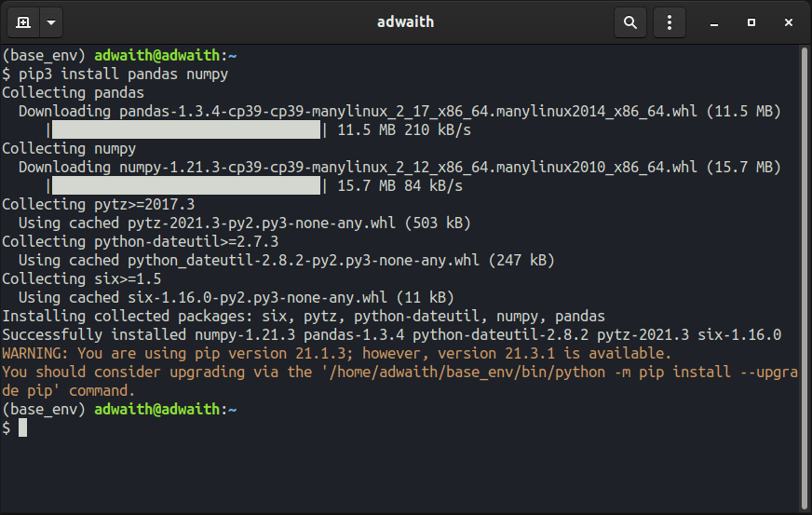Click "de pip' command." text

click(68, 391)
